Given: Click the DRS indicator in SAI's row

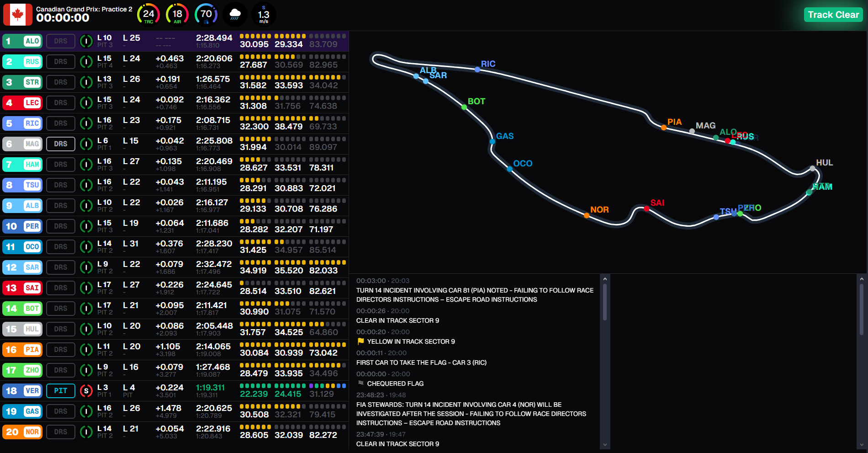Looking at the screenshot, I should (61, 288).
